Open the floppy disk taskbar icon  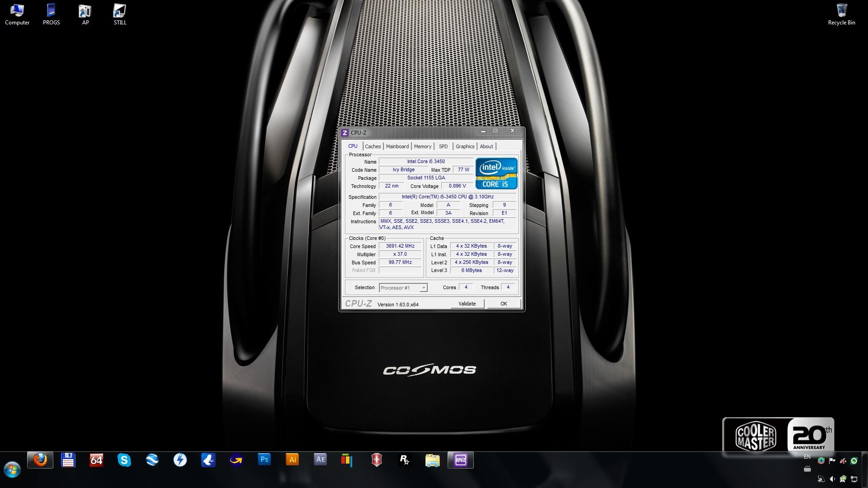[x=68, y=460]
